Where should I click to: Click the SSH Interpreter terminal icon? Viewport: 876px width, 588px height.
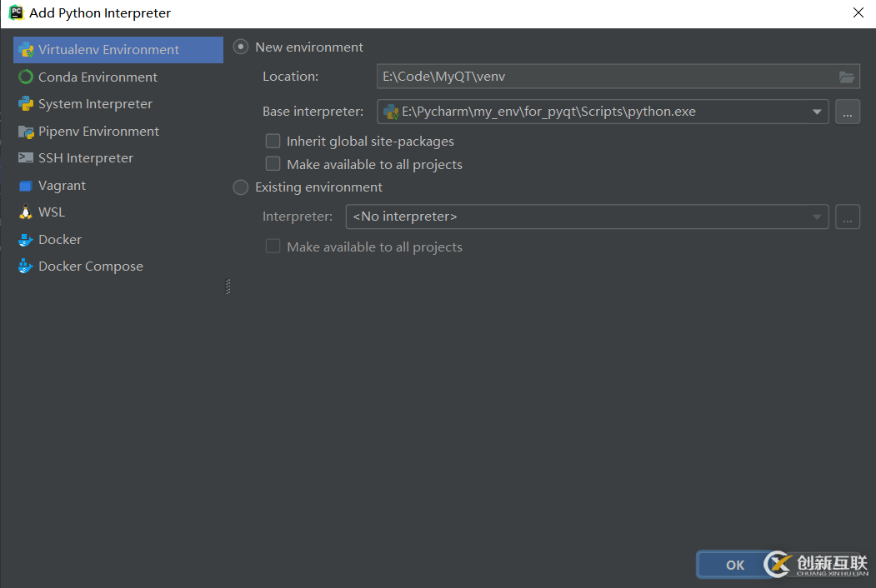(x=26, y=158)
